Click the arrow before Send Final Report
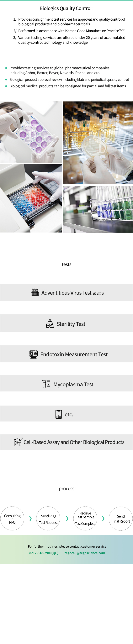133x644 pixels. (x=103, y=519)
